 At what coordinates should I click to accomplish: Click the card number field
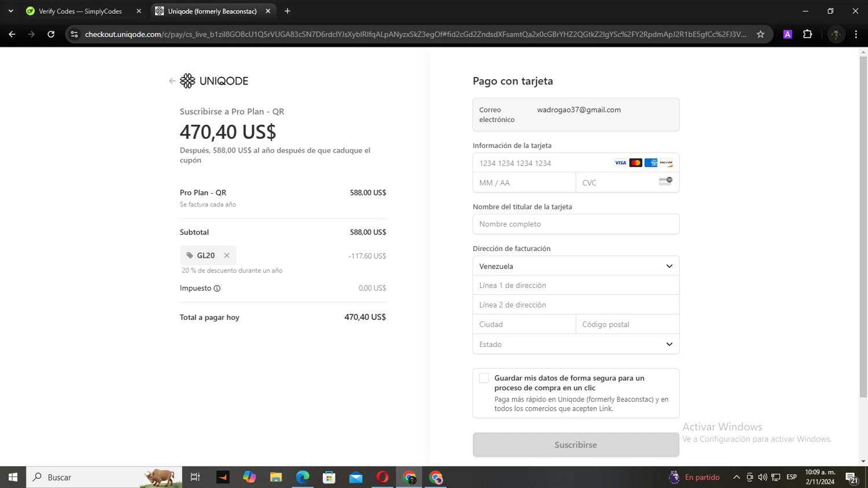(576, 163)
